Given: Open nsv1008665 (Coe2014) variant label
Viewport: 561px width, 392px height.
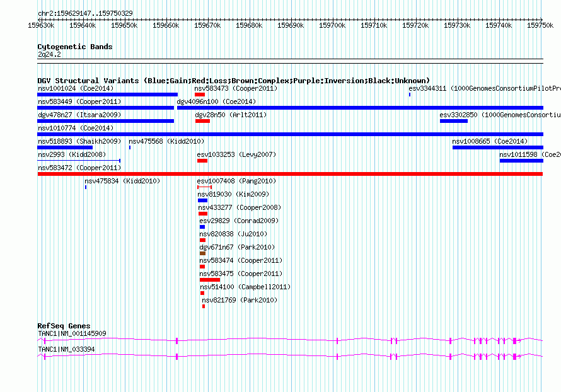Looking at the screenshot, I should (490, 141).
